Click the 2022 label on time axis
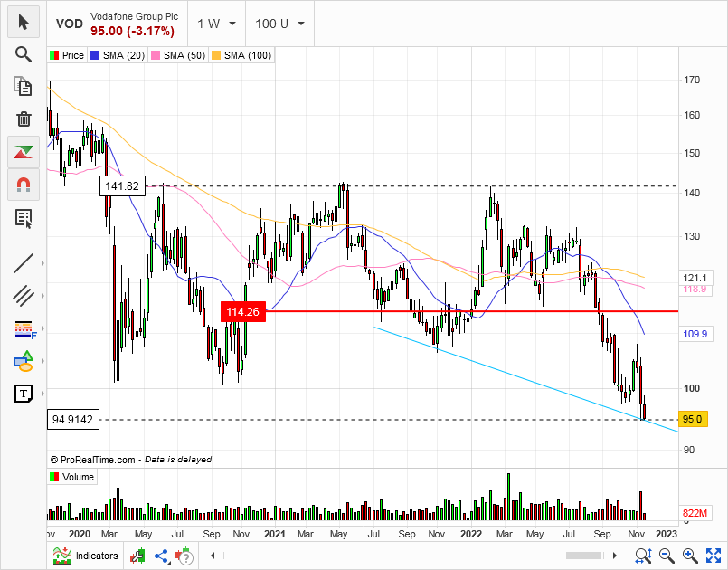Viewport: 728px width, 570px height. point(471,534)
